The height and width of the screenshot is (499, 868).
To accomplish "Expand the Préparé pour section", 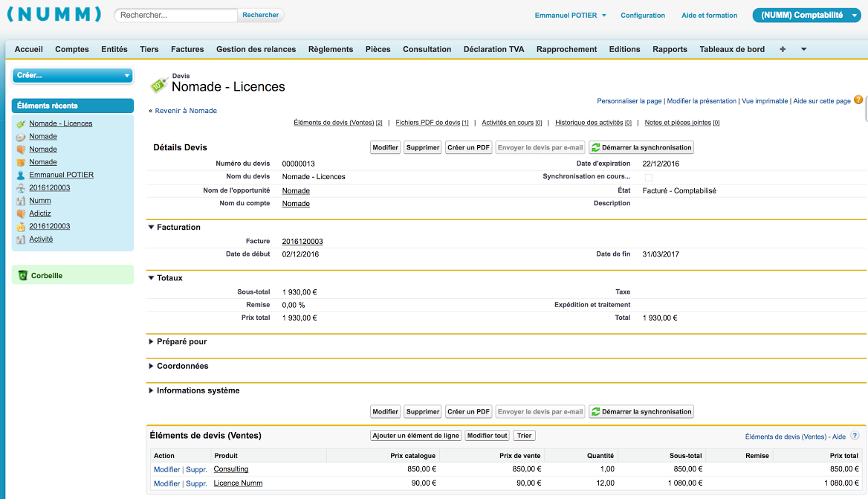I will tap(151, 342).
